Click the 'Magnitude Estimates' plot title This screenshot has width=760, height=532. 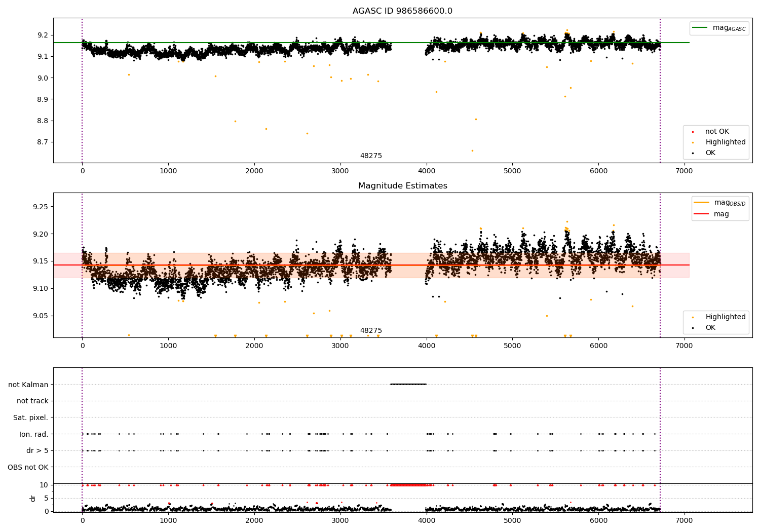402,186
